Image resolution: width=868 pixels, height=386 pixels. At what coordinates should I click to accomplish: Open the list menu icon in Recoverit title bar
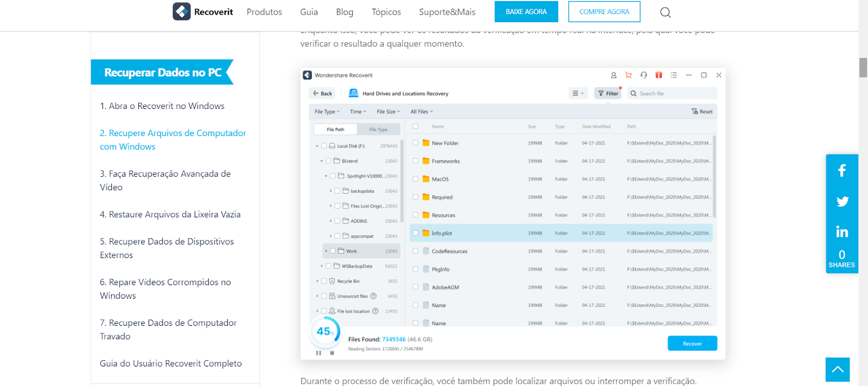click(674, 75)
